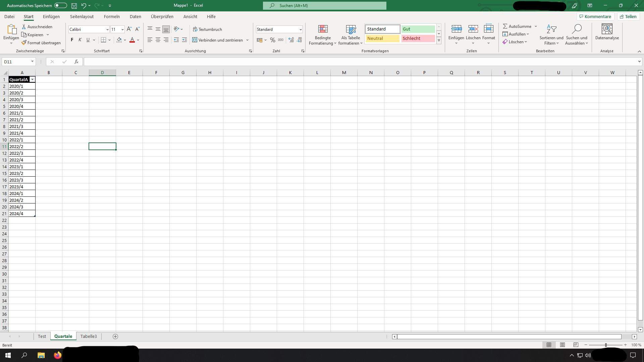
Task: Click Format übertragen paintbrush
Action: point(41,43)
